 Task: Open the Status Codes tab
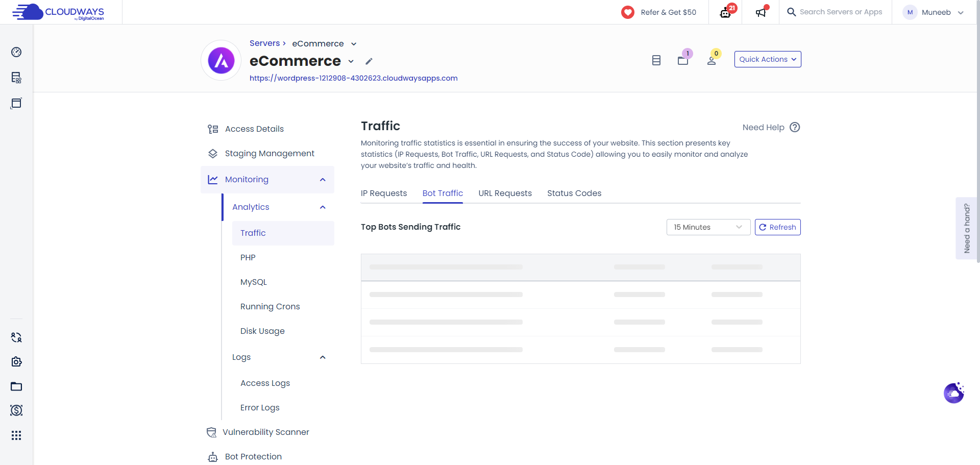pyautogui.click(x=574, y=193)
